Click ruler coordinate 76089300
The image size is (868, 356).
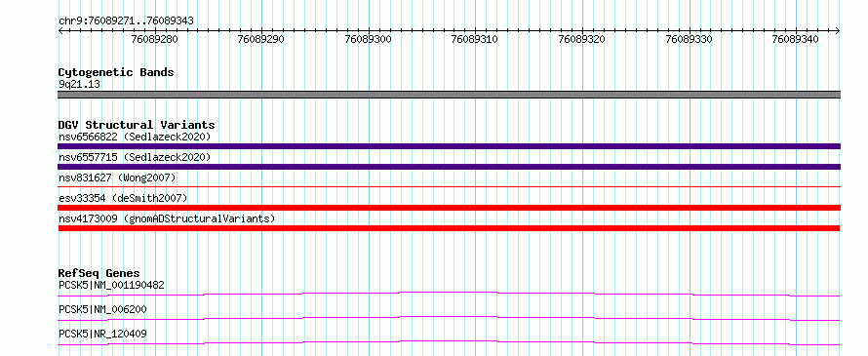tap(368, 39)
